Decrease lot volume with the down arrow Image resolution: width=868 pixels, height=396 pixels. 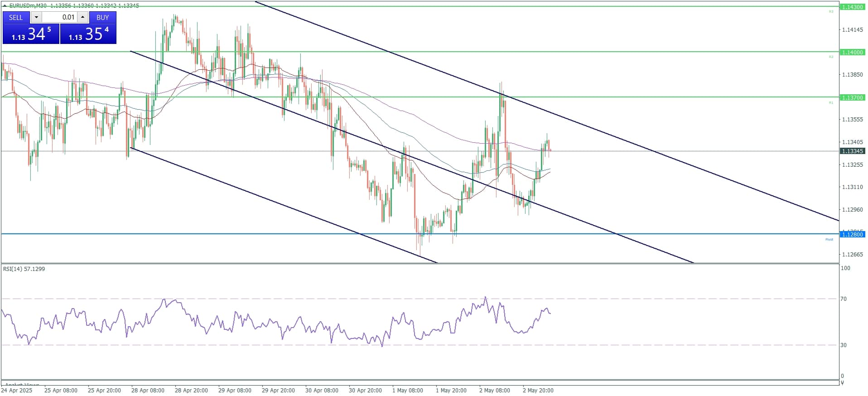(x=36, y=17)
